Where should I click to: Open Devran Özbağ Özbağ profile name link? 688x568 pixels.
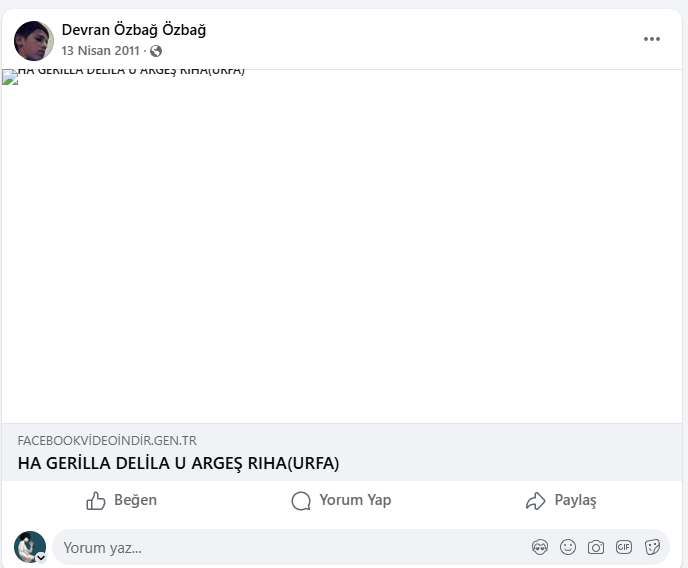134,30
